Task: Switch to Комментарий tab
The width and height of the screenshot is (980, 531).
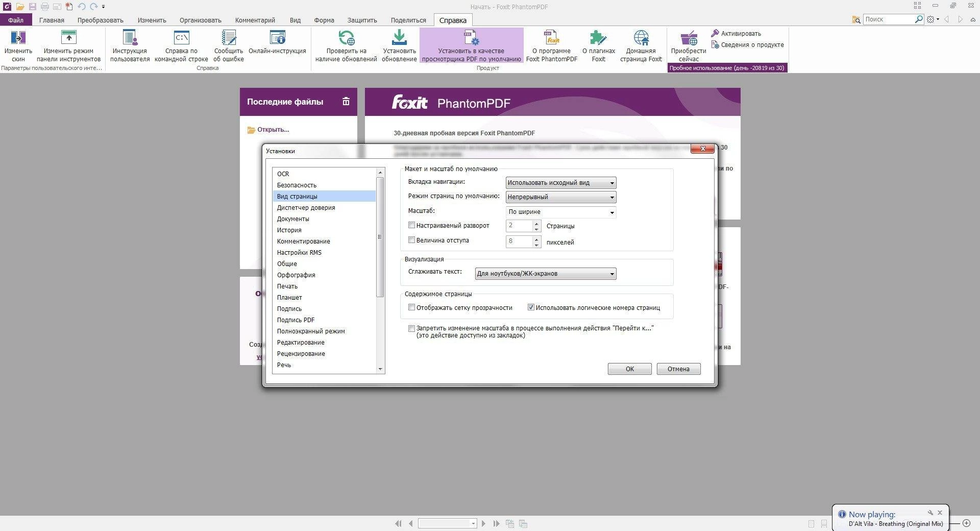Action: pyautogui.click(x=255, y=20)
